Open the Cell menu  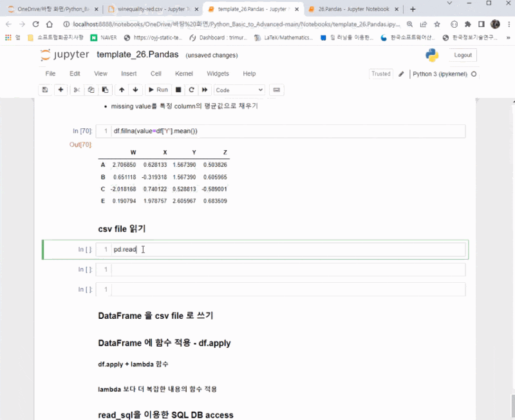[156, 73]
